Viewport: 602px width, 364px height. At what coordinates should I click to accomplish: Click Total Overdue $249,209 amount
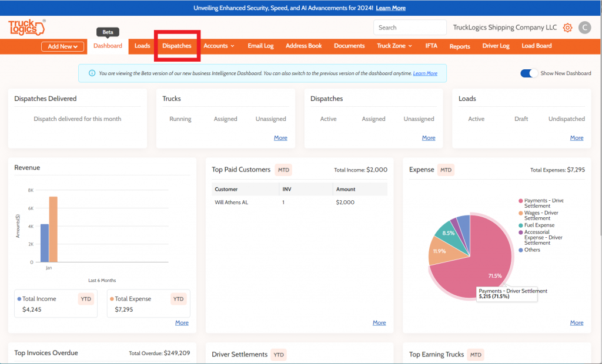pyautogui.click(x=176, y=353)
